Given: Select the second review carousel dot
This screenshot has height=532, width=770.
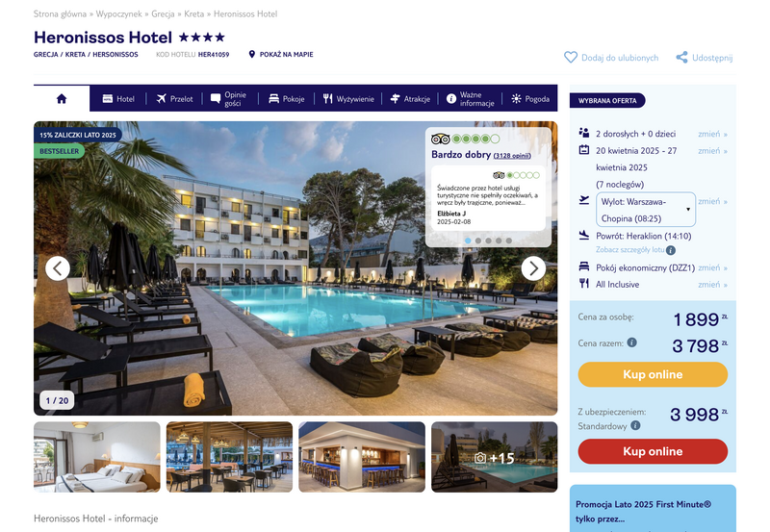Looking at the screenshot, I should pos(477,241).
